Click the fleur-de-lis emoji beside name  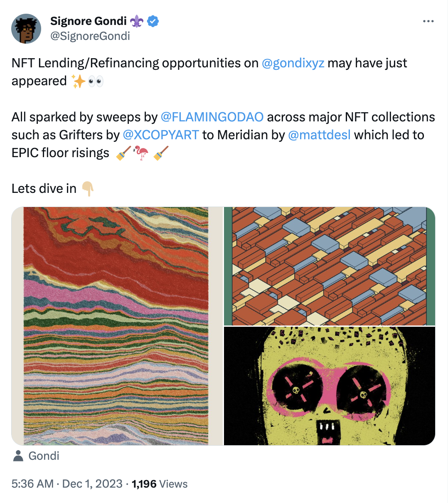pos(137,21)
